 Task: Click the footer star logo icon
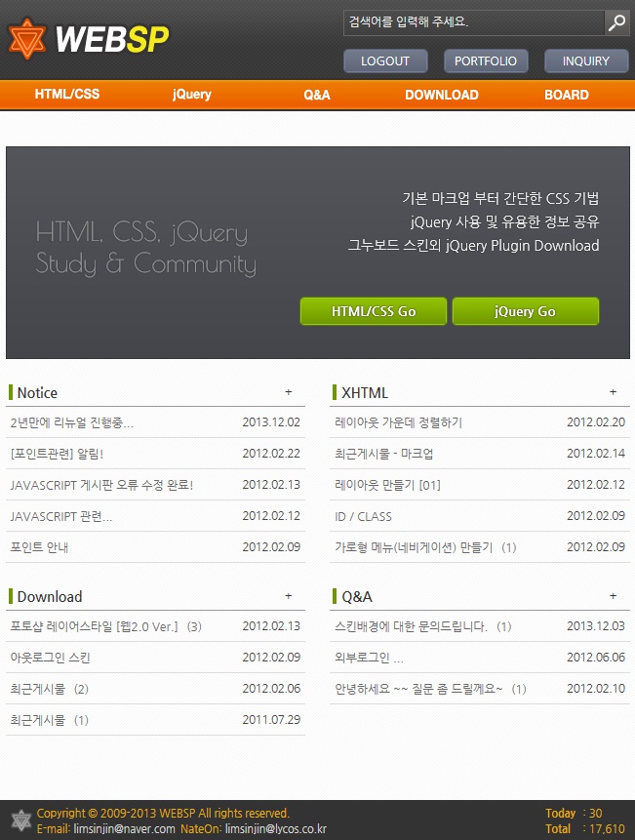[x=20, y=820]
